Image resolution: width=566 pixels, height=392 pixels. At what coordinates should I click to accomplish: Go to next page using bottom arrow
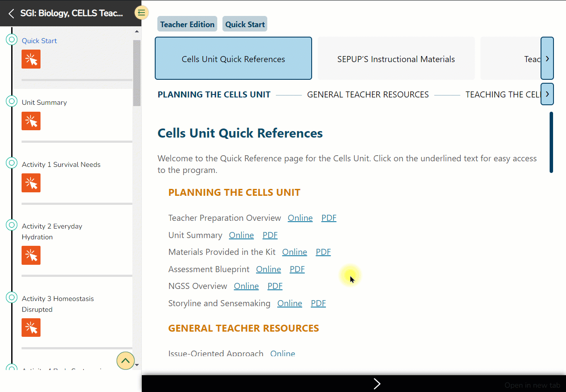click(377, 384)
